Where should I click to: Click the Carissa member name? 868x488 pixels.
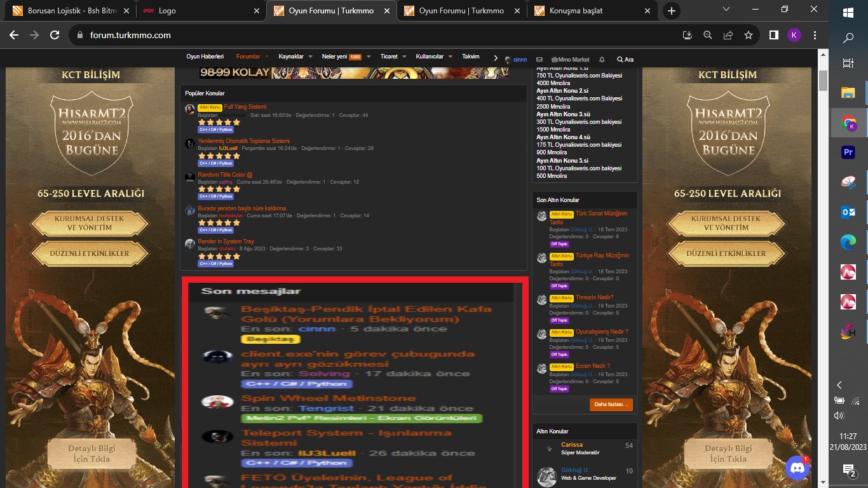click(572, 445)
